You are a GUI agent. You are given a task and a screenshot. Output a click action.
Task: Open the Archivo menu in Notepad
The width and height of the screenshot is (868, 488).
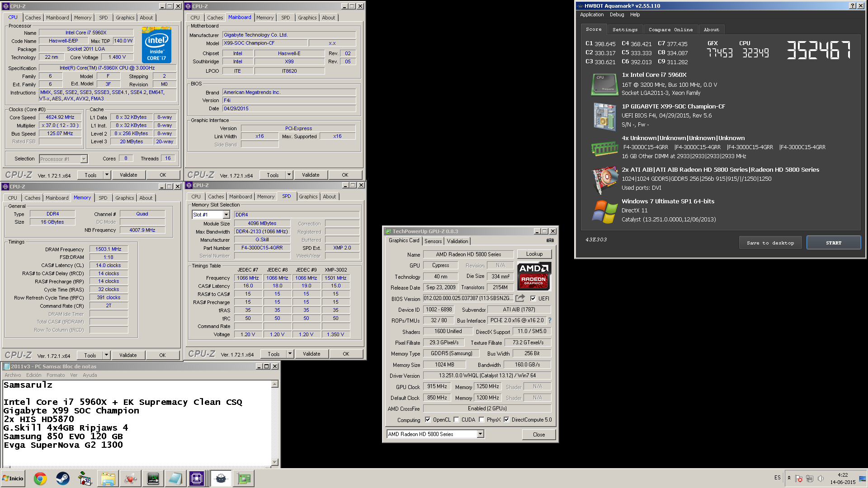click(13, 375)
